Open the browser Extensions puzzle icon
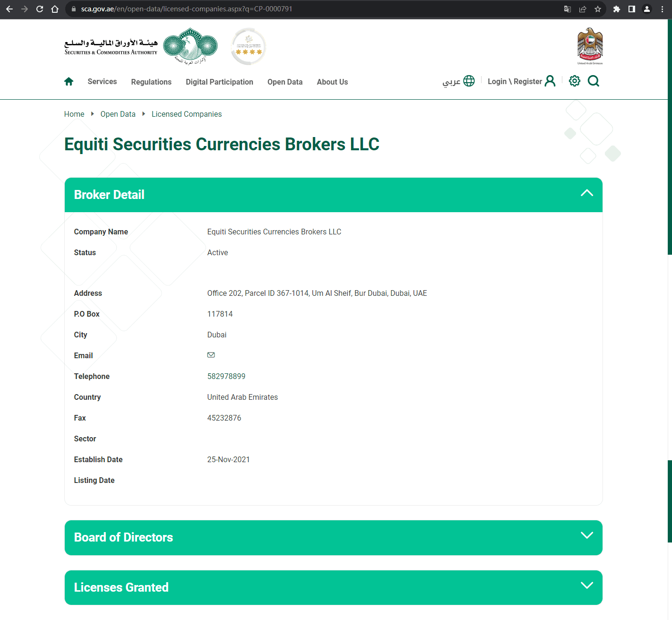 click(617, 9)
